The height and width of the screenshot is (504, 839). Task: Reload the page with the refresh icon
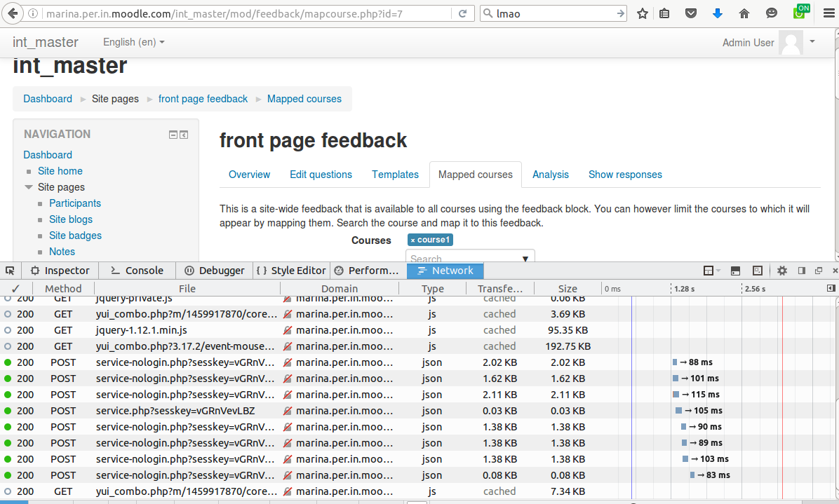463,13
